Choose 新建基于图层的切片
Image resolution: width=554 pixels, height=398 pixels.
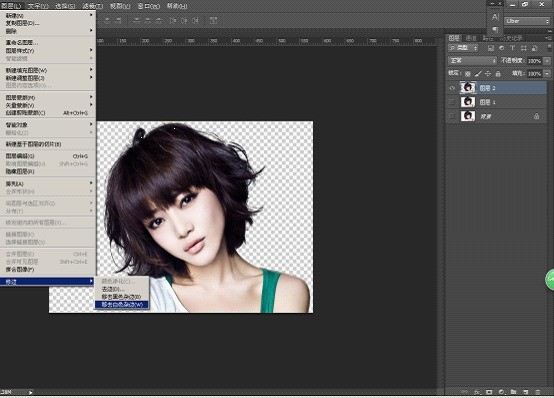click(48, 144)
